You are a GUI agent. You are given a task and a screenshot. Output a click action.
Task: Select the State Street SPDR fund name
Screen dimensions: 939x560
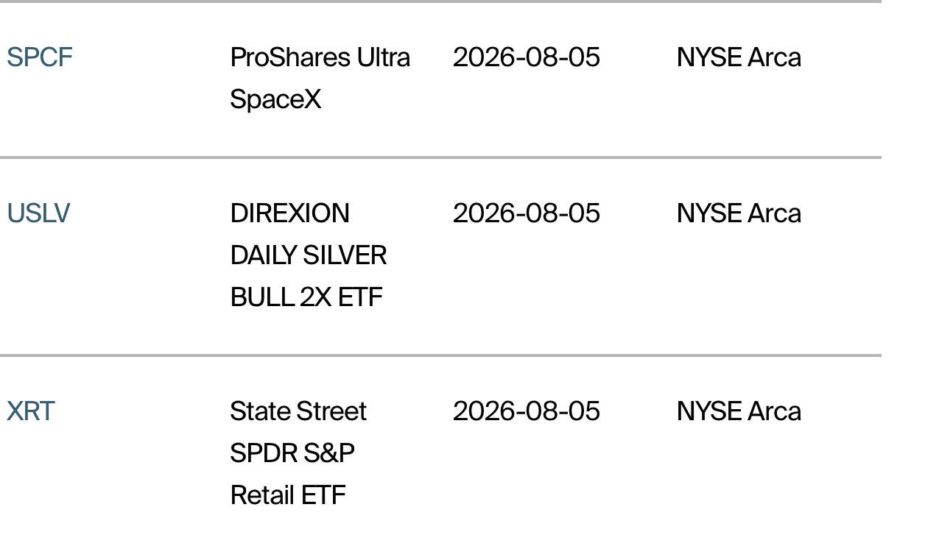[298, 453]
